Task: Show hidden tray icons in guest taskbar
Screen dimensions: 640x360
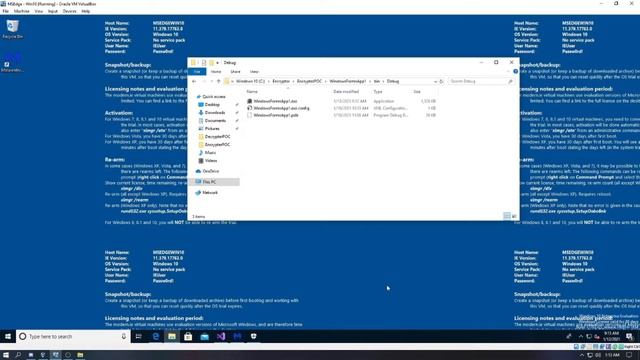Action: (x=581, y=336)
